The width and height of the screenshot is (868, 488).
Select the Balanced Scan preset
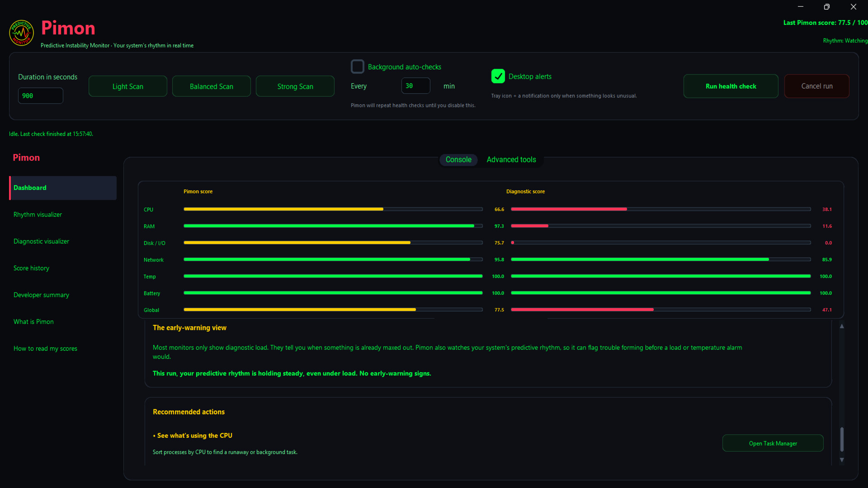212,86
